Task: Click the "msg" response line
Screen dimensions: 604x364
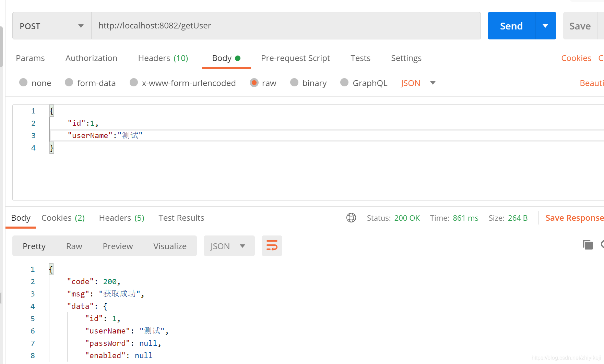Action: 106,294
